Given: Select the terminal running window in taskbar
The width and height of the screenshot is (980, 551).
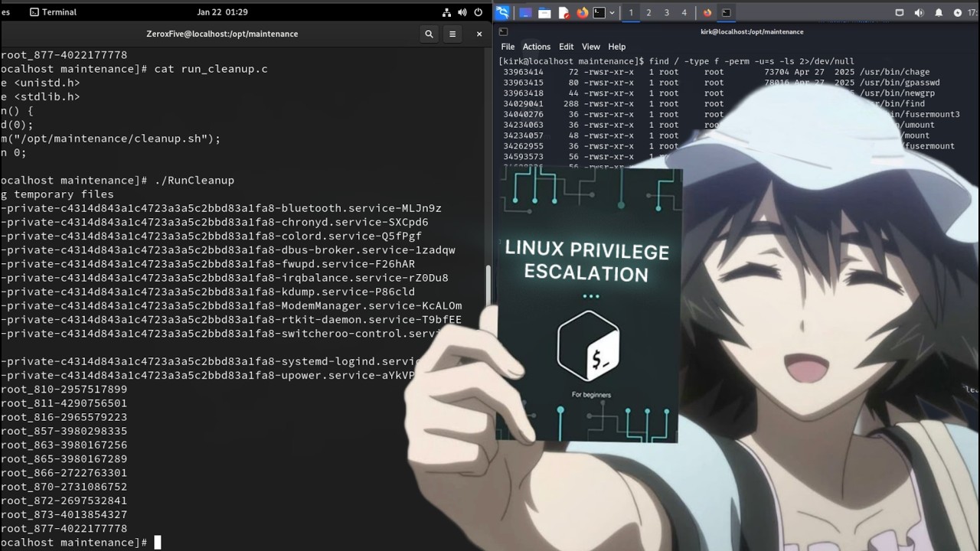Looking at the screenshot, I should [726, 12].
